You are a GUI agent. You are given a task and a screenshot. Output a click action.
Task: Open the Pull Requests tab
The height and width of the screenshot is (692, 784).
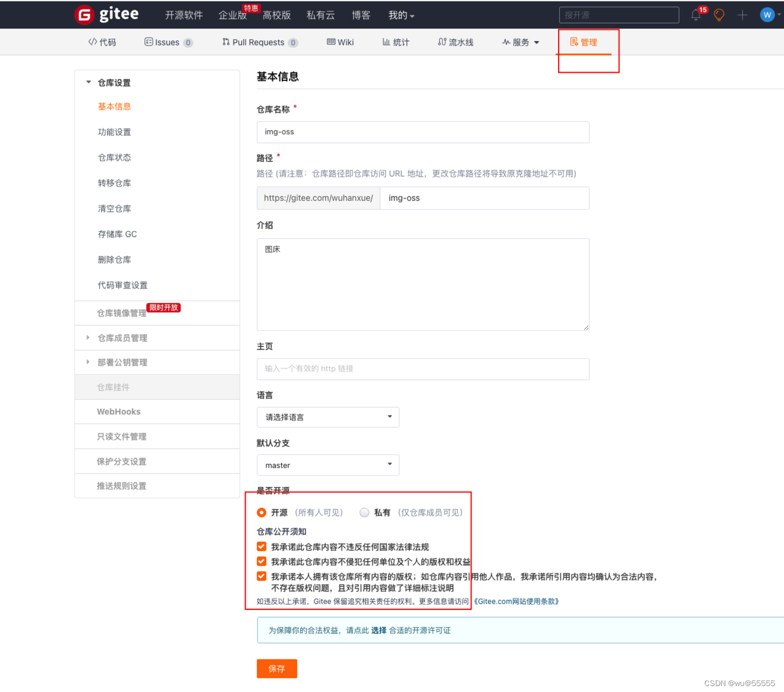point(260,42)
